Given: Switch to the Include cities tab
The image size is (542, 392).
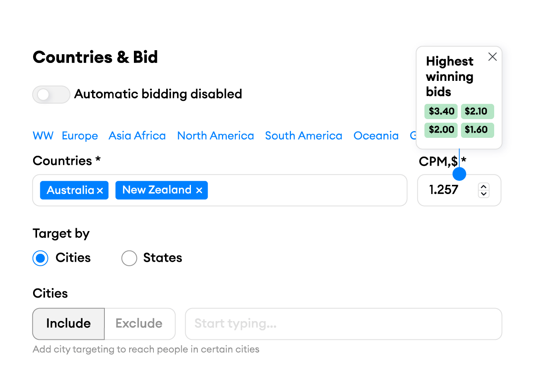Looking at the screenshot, I should point(69,323).
